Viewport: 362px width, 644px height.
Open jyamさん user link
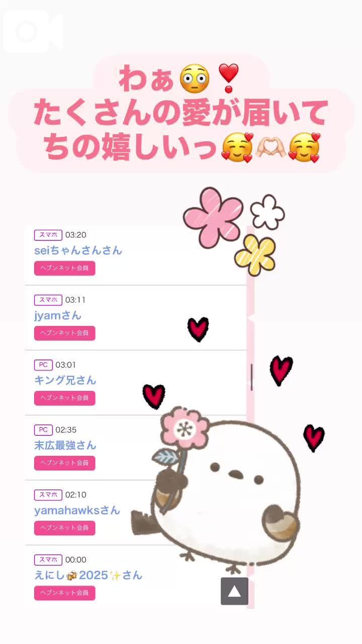coord(57,315)
